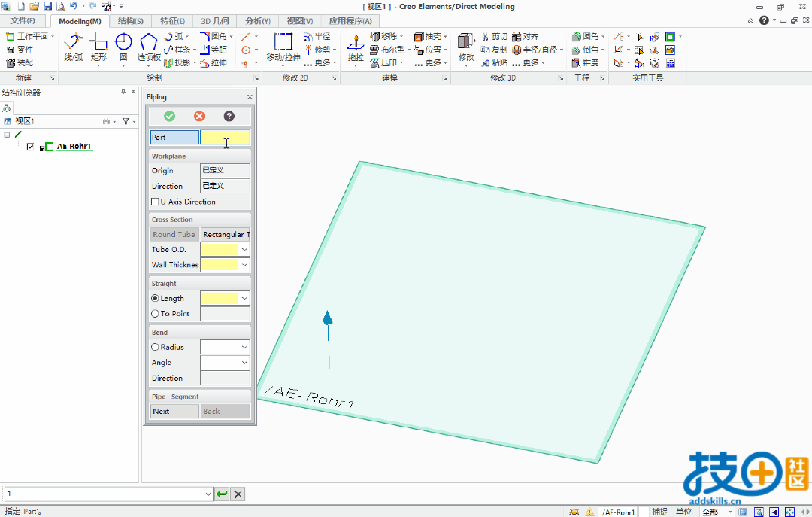Click the 粘贴 paste tool
The width and height of the screenshot is (812, 517).
click(494, 62)
